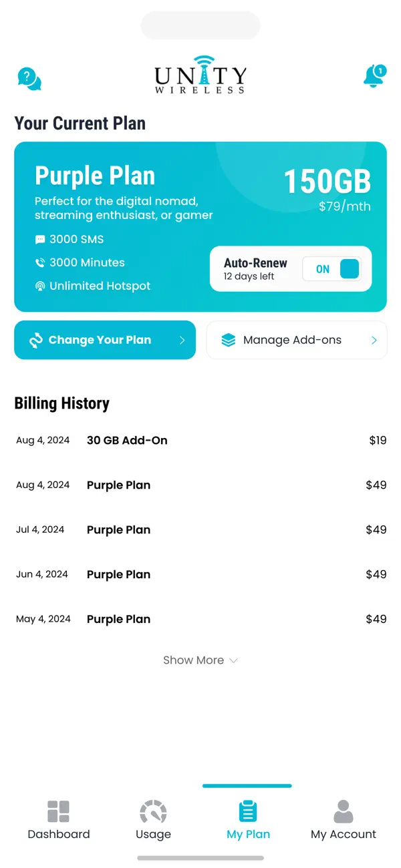The width and height of the screenshot is (401, 868).
Task: Tap the Unity Wireless logo
Action: [x=200, y=75]
